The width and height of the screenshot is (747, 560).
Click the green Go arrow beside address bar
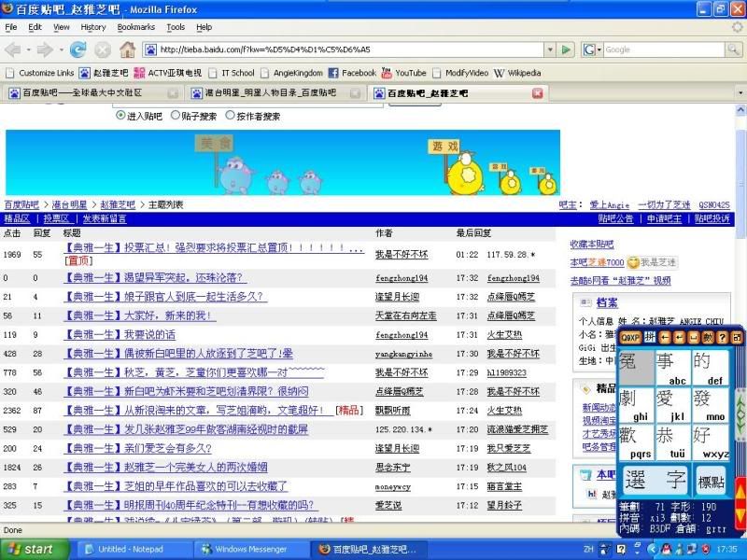tap(566, 49)
